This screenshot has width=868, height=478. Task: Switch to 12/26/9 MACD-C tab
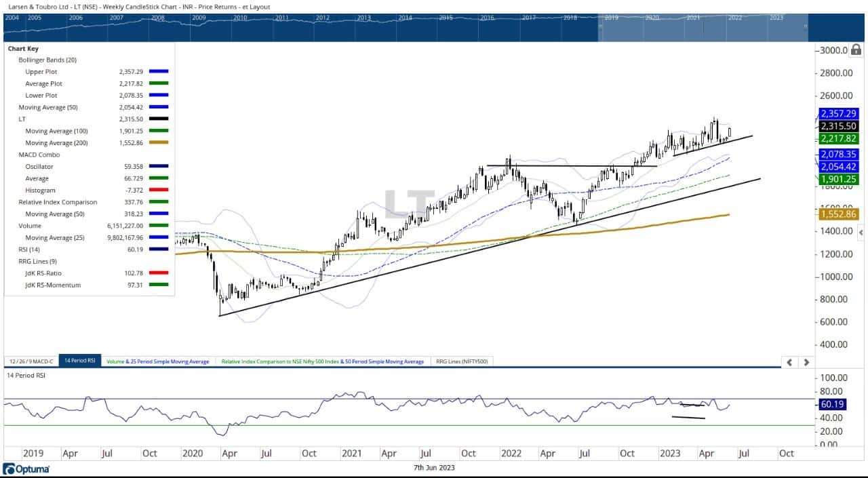pyautogui.click(x=31, y=361)
